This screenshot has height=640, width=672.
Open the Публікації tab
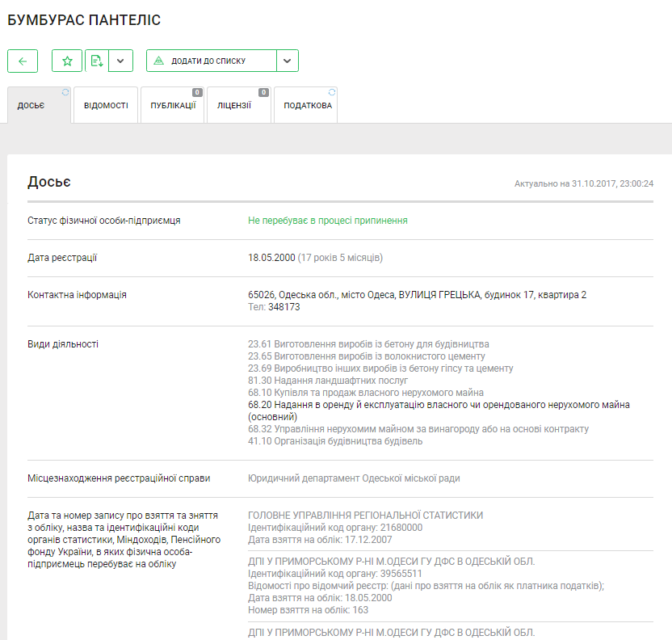[172, 106]
